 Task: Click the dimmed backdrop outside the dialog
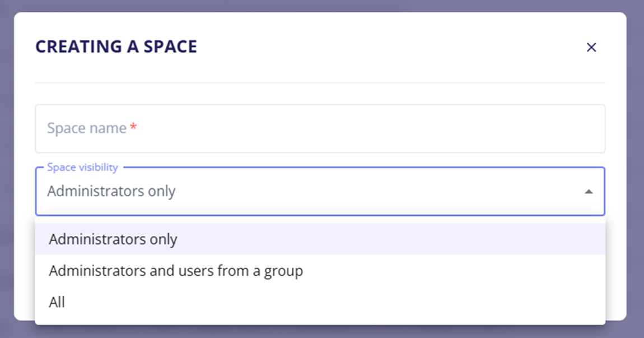pos(635,168)
